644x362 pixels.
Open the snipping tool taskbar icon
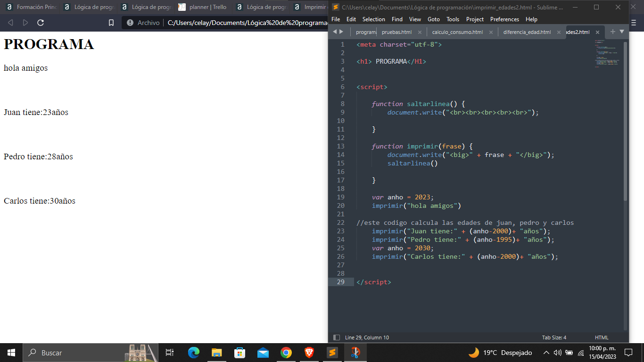(x=355, y=353)
